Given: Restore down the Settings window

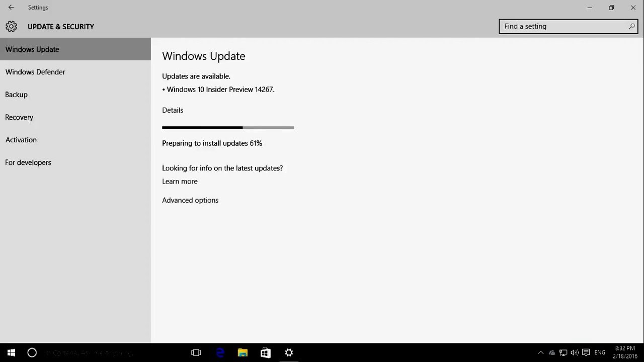Looking at the screenshot, I should [611, 8].
